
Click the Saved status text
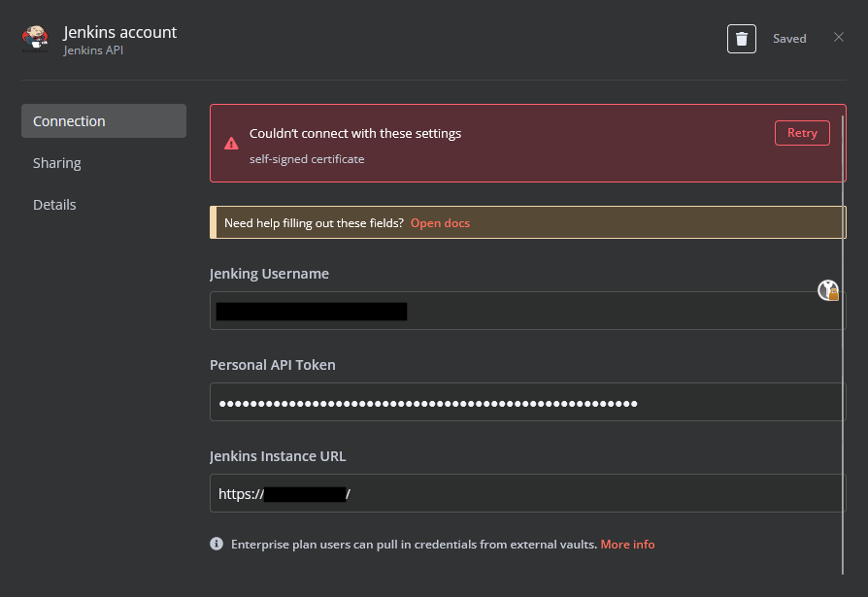pos(789,39)
